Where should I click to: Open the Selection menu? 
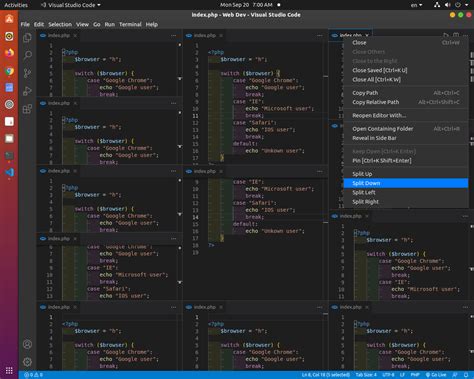tap(60, 24)
